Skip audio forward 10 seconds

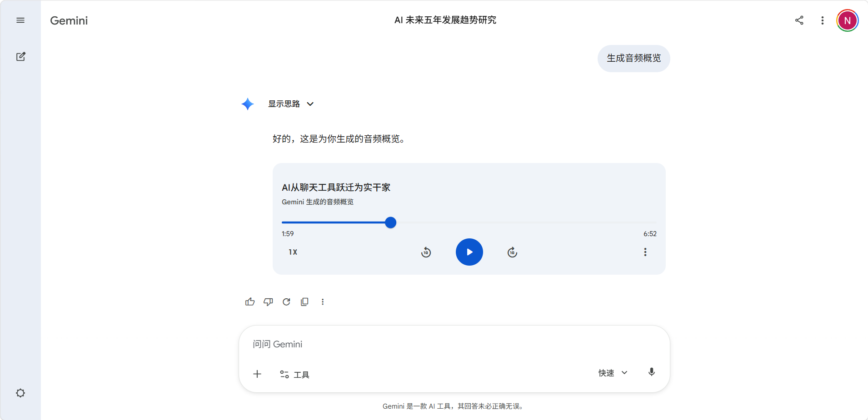pyautogui.click(x=512, y=252)
